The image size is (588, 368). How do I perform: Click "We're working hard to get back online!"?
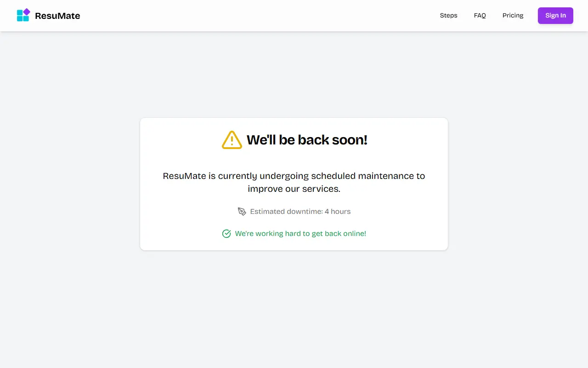pyautogui.click(x=300, y=234)
